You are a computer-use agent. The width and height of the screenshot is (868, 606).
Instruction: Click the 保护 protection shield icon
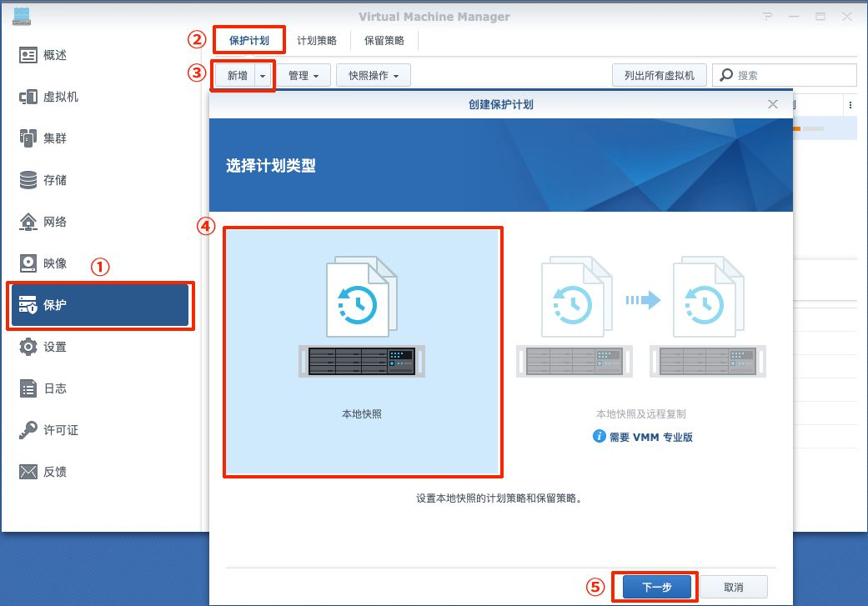(x=28, y=305)
